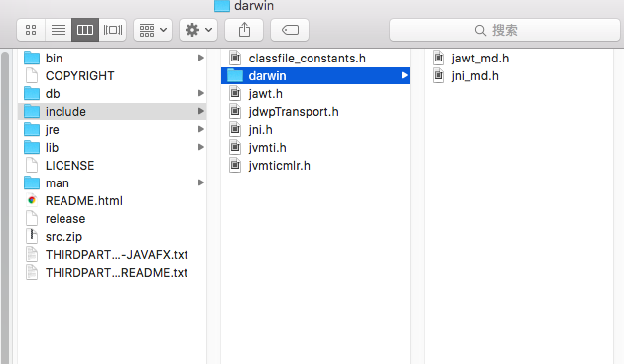Screen dimensions: 624x364
Task: Click the THIRDPART...-JAVAFX.txt file icon
Action: coord(32,254)
